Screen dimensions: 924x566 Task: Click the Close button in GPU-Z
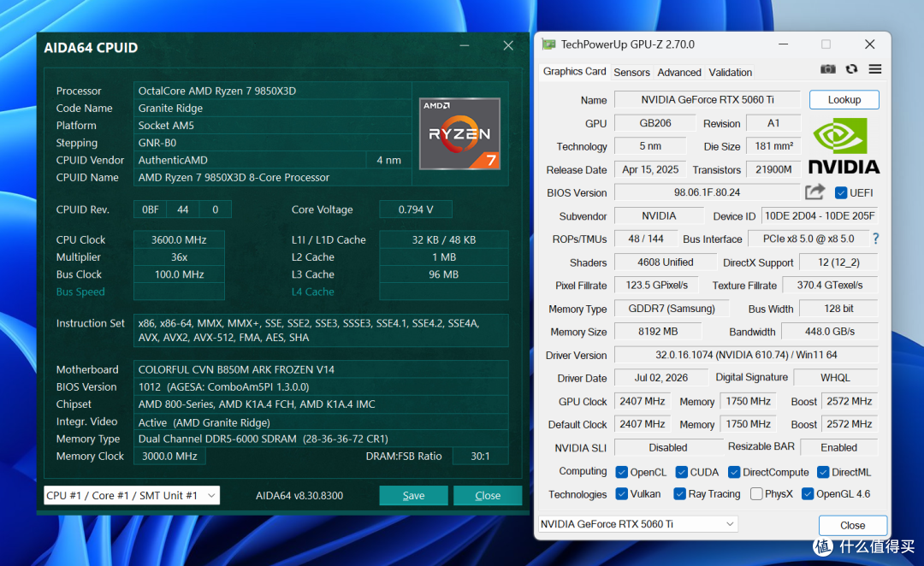852,525
